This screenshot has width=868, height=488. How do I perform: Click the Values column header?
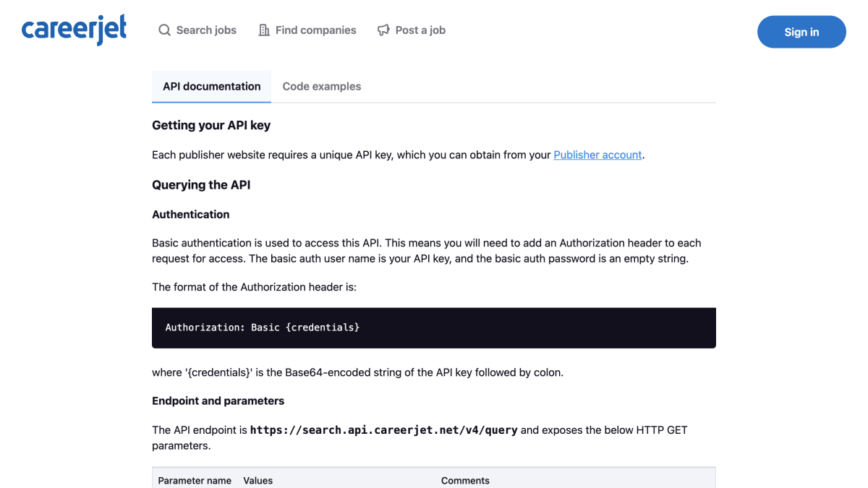tap(258, 481)
